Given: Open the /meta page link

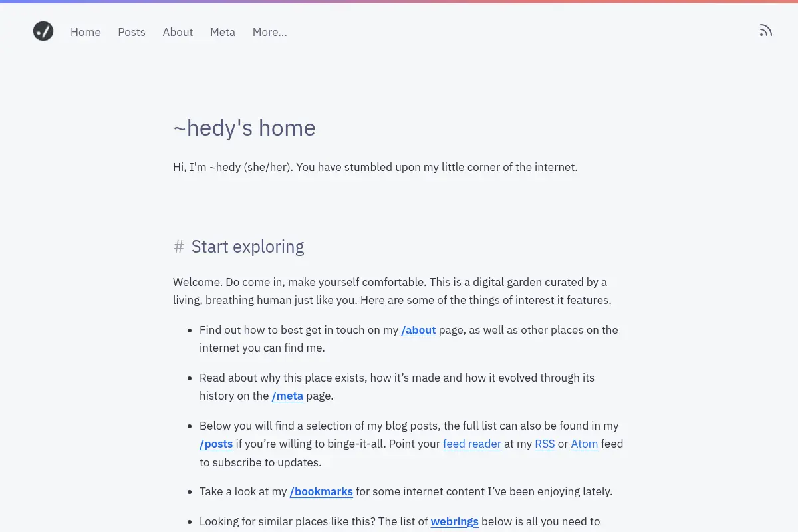Looking at the screenshot, I should 287,396.
